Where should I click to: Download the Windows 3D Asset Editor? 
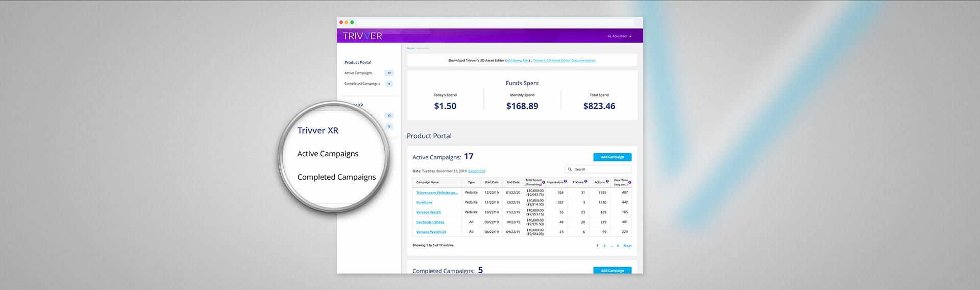click(513, 60)
